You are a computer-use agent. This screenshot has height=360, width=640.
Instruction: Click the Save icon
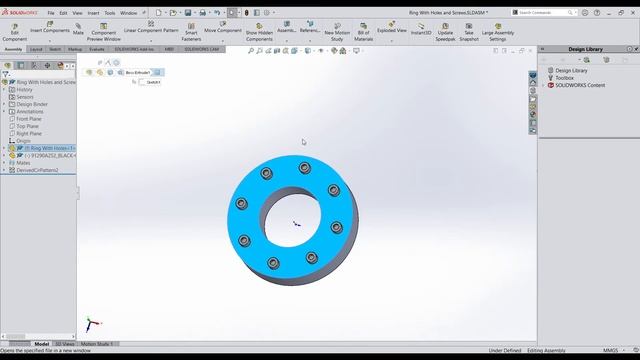click(188, 13)
